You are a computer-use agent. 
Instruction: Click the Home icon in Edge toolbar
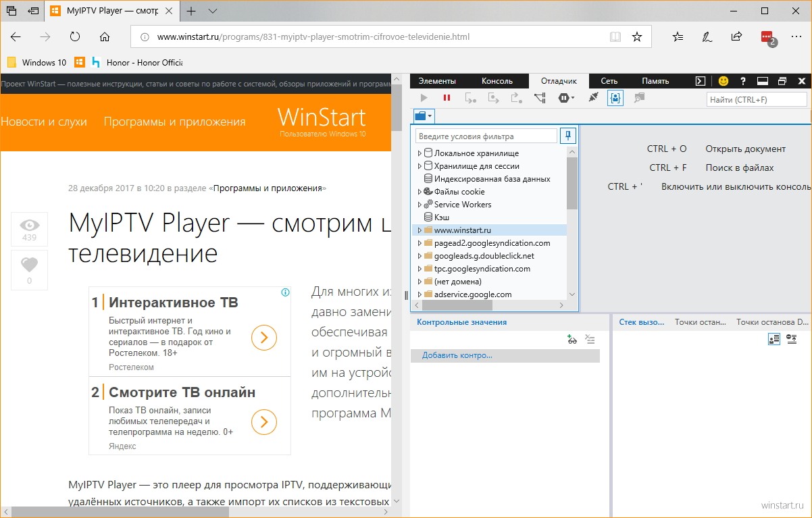pyautogui.click(x=104, y=37)
